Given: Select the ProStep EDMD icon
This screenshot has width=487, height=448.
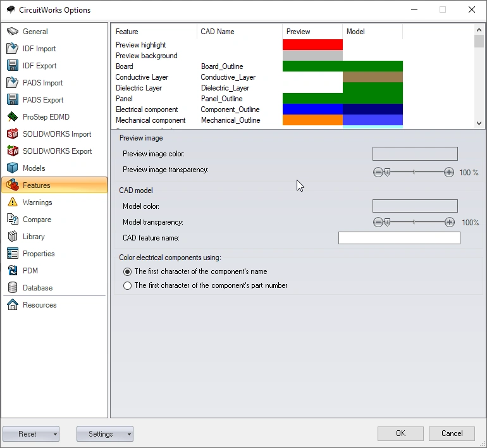Looking at the screenshot, I should (x=13, y=117).
